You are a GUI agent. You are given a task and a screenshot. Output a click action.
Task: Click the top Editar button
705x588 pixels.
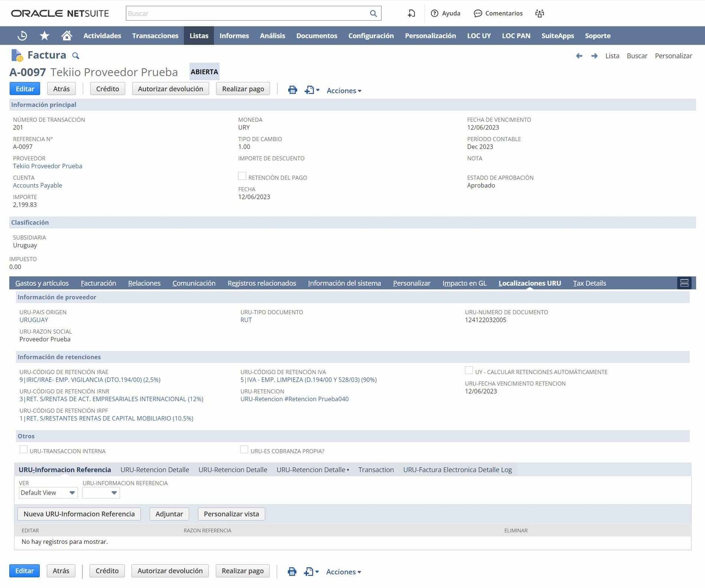coord(25,89)
